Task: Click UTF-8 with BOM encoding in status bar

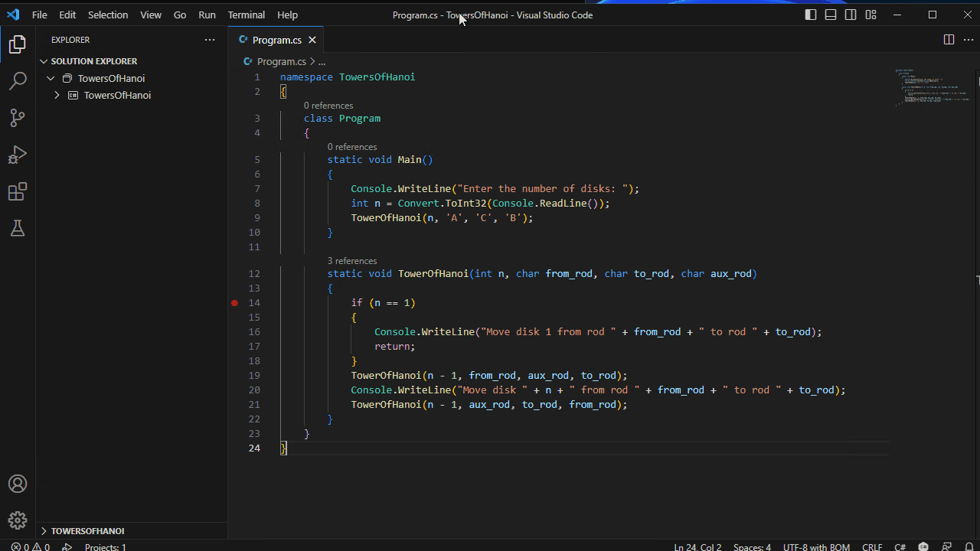Action: (816, 546)
